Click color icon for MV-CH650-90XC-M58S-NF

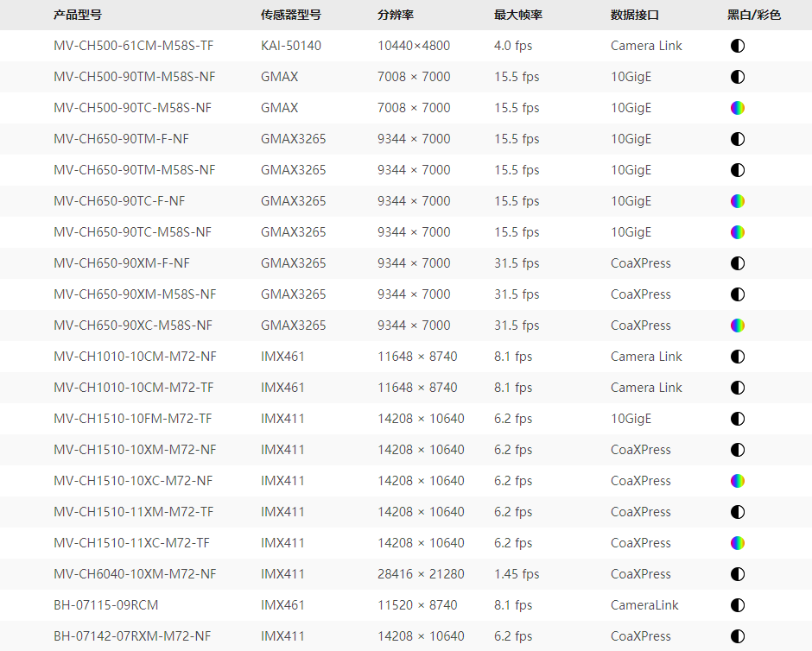pyautogui.click(x=737, y=325)
